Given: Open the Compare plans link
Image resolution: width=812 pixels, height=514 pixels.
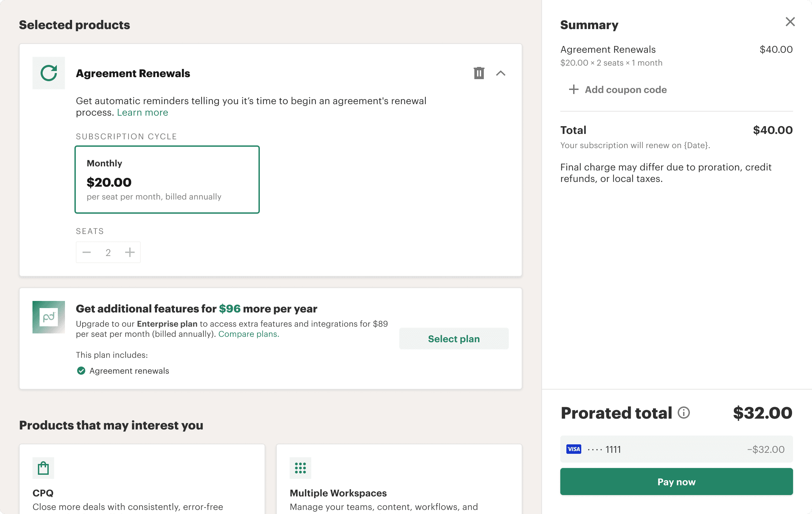Looking at the screenshot, I should [249, 334].
